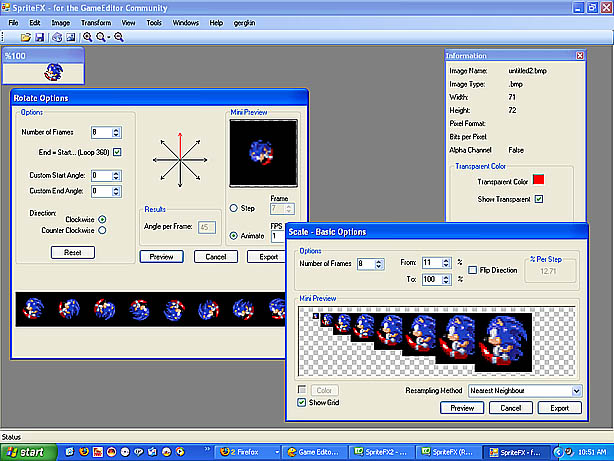Adjust the Step Frame spinner
Screen dimensions: 614x461
point(289,208)
